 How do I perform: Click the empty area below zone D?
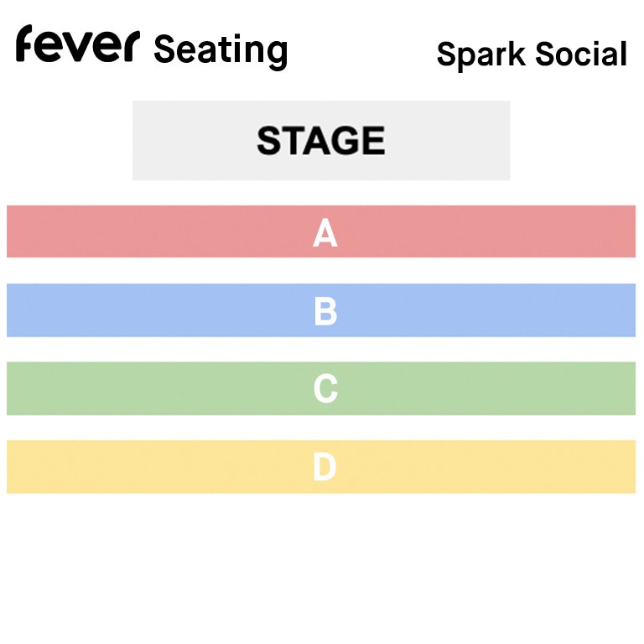click(x=321, y=569)
